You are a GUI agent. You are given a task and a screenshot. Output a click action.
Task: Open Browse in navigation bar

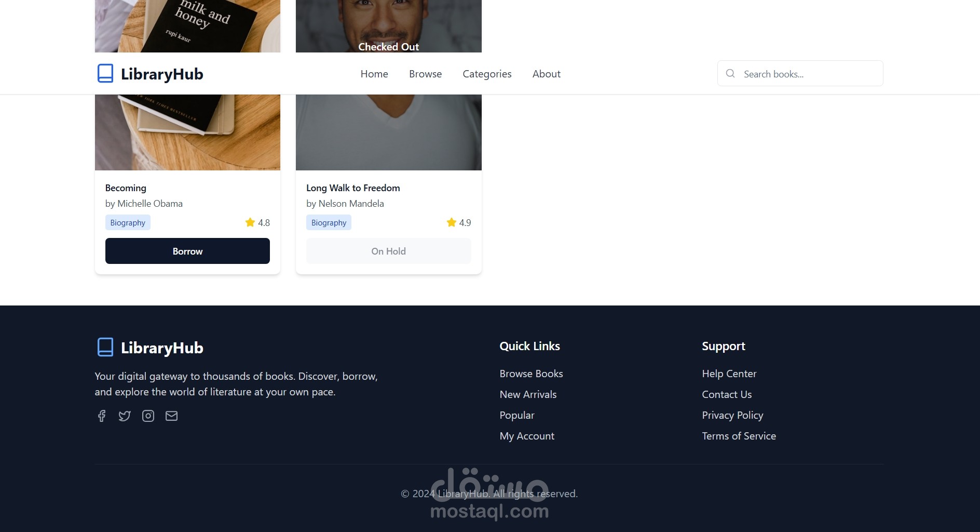coord(425,74)
